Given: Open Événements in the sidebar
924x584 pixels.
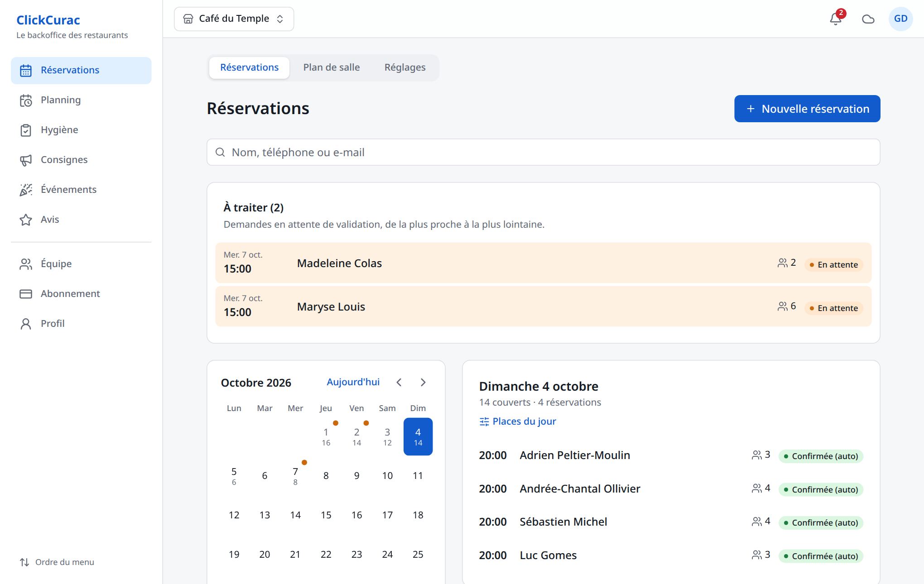Looking at the screenshot, I should [x=81, y=190].
